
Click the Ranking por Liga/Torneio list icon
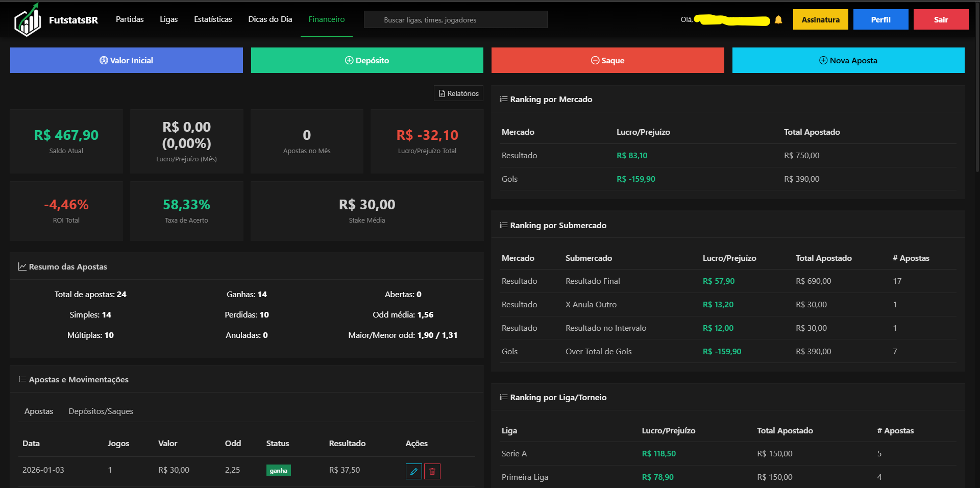point(504,397)
